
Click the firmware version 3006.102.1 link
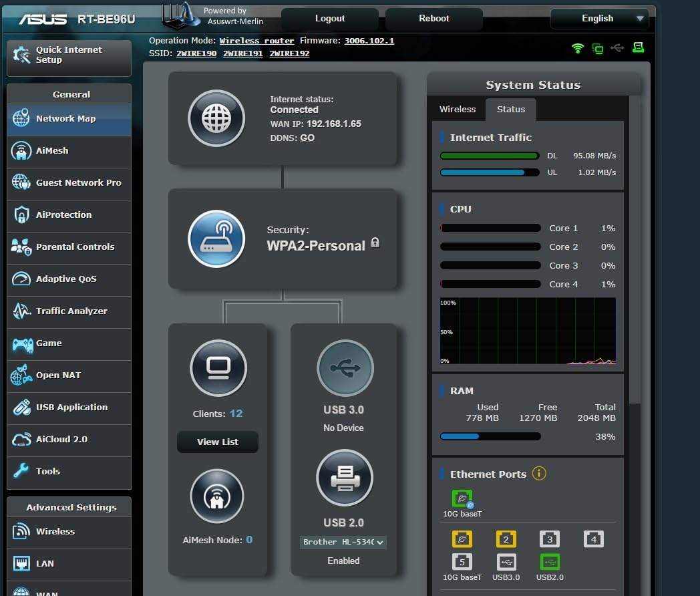point(369,41)
